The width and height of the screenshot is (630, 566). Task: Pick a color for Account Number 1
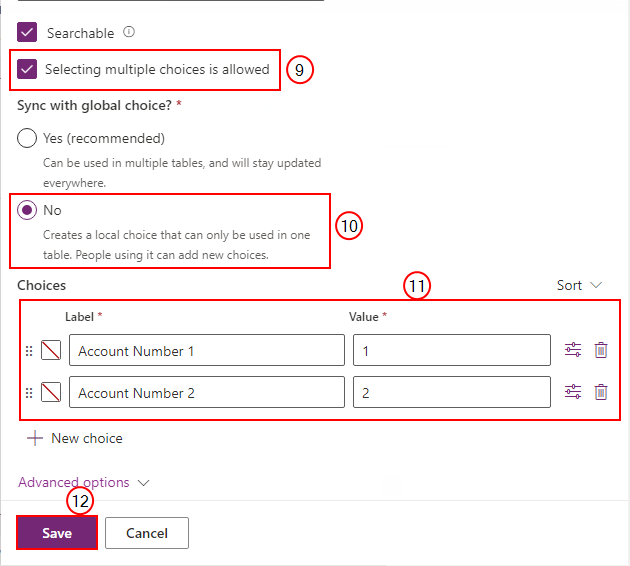click(x=51, y=350)
